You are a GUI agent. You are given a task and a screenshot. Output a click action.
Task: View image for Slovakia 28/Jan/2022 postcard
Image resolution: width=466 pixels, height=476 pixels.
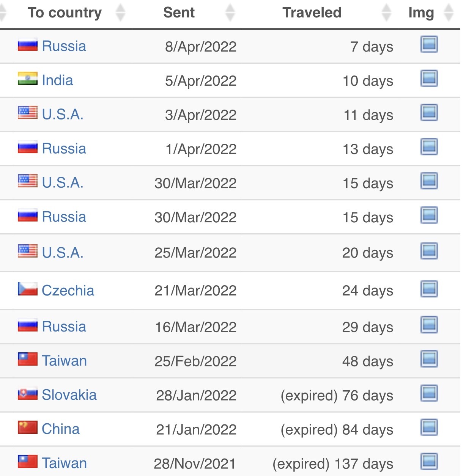click(429, 393)
